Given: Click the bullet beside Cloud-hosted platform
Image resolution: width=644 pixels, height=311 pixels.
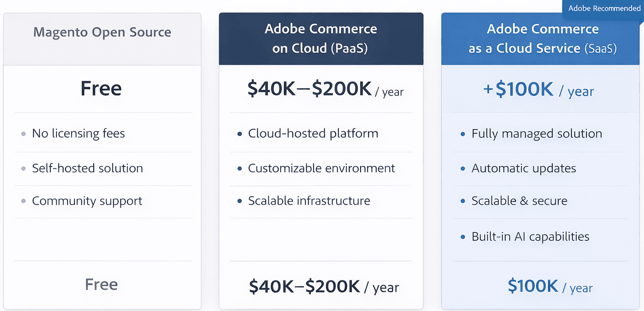Looking at the screenshot, I should [239, 134].
